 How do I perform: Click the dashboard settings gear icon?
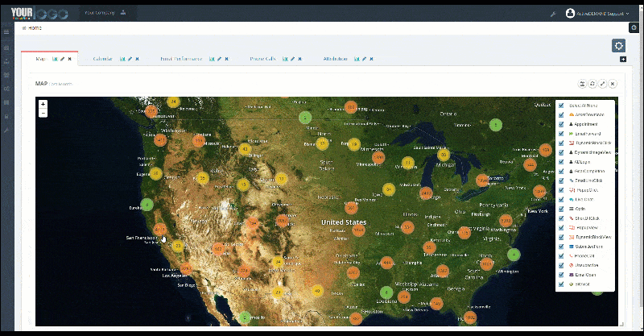618,46
